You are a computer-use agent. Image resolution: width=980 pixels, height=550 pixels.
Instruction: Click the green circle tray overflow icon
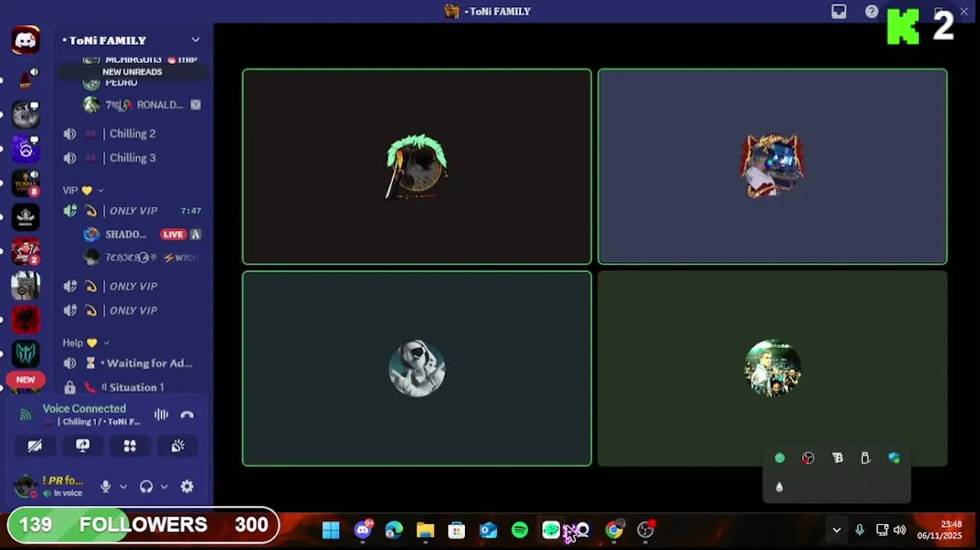(x=779, y=458)
